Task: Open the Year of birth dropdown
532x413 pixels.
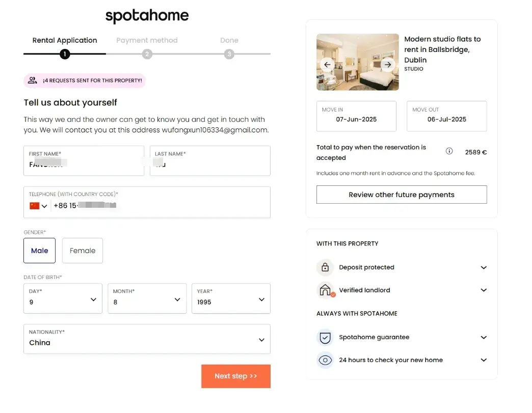Action: click(x=231, y=298)
